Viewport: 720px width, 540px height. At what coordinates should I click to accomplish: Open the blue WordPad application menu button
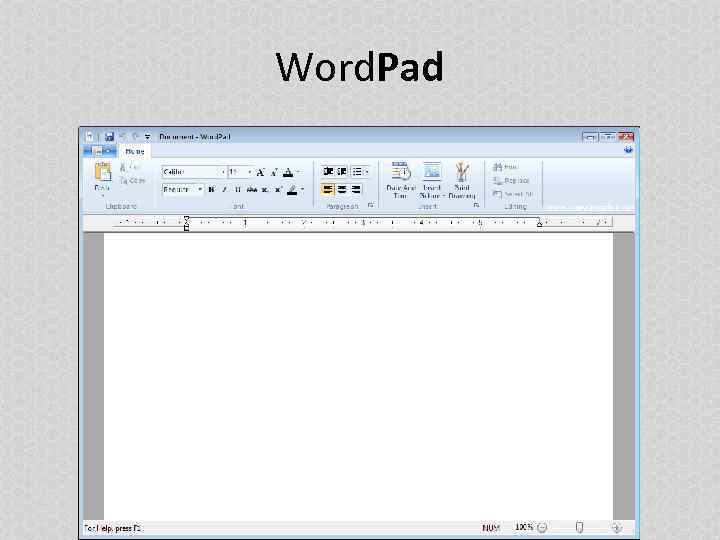(100, 151)
